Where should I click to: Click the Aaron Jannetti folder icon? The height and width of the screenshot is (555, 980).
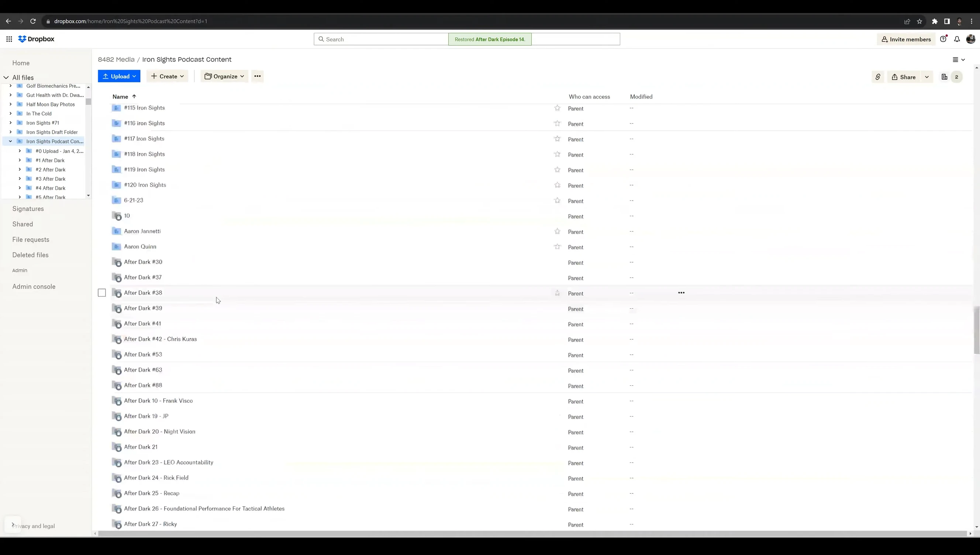click(116, 231)
